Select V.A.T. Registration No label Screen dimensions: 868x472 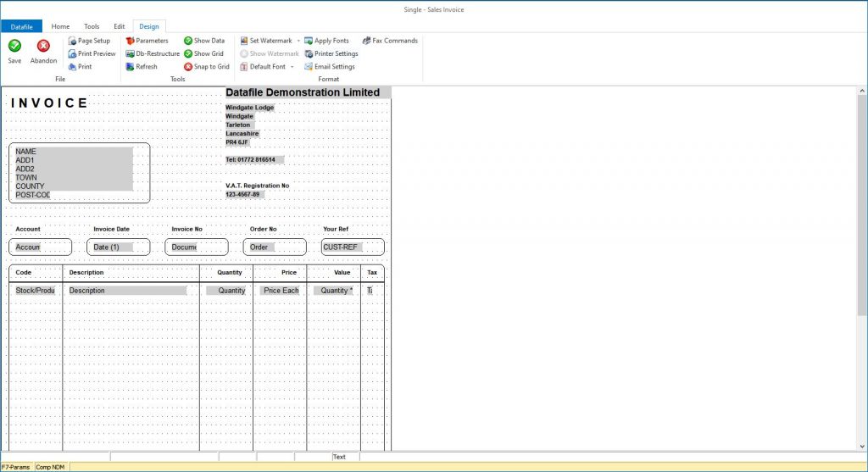tap(258, 186)
